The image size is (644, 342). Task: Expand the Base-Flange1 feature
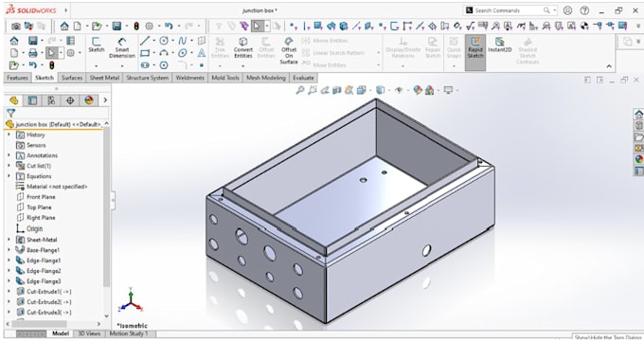pos(9,250)
